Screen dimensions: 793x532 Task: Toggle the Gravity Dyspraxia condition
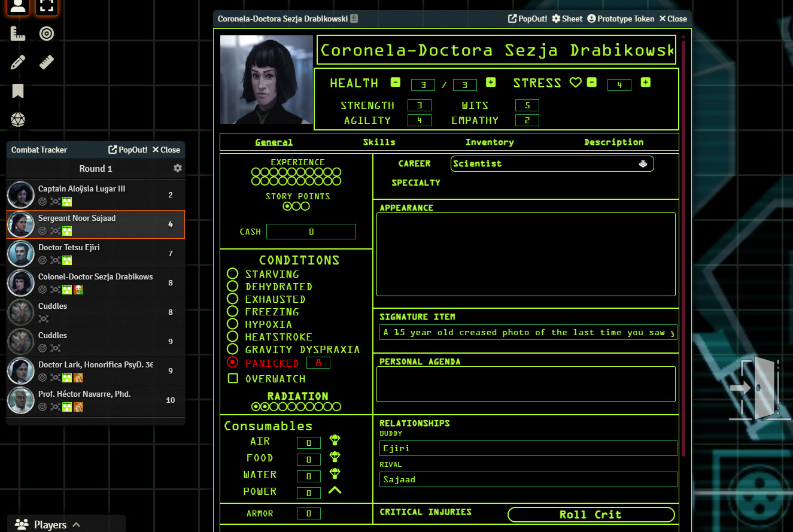[233, 349]
